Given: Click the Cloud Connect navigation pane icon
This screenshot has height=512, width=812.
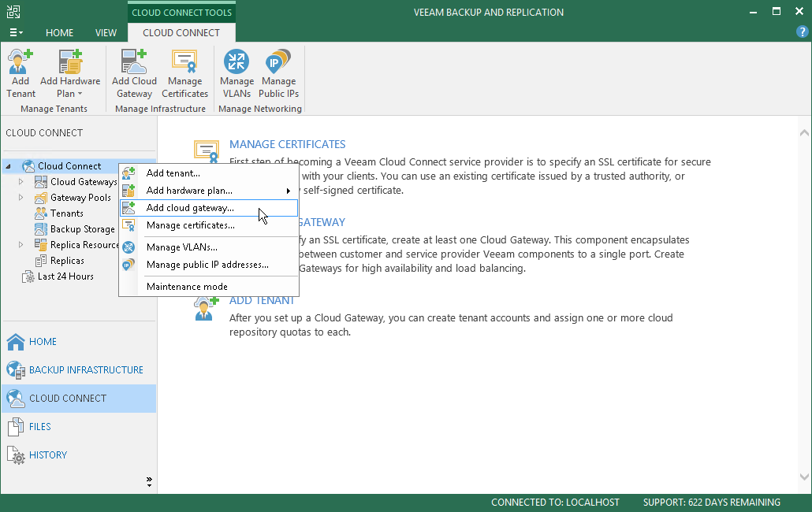Looking at the screenshot, I should 16,399.
